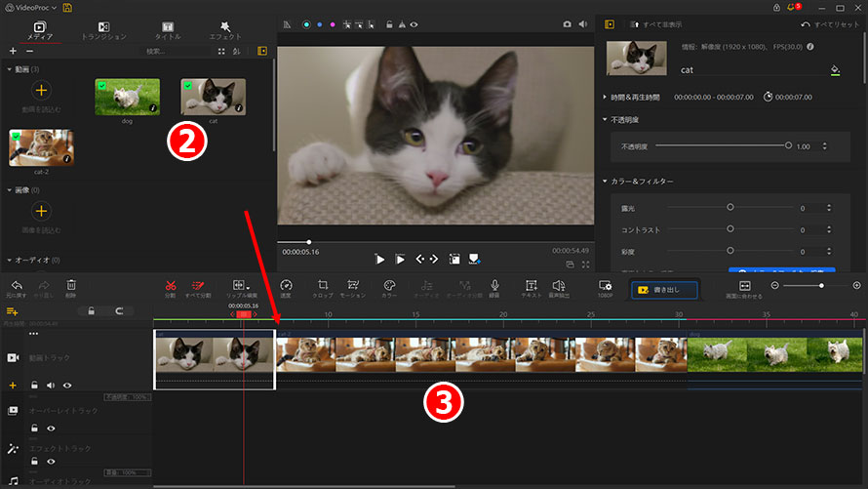This screenshot has height=489, width=868.
Task: Open the Crop (クロップ) tool
Action: [322, 285]
